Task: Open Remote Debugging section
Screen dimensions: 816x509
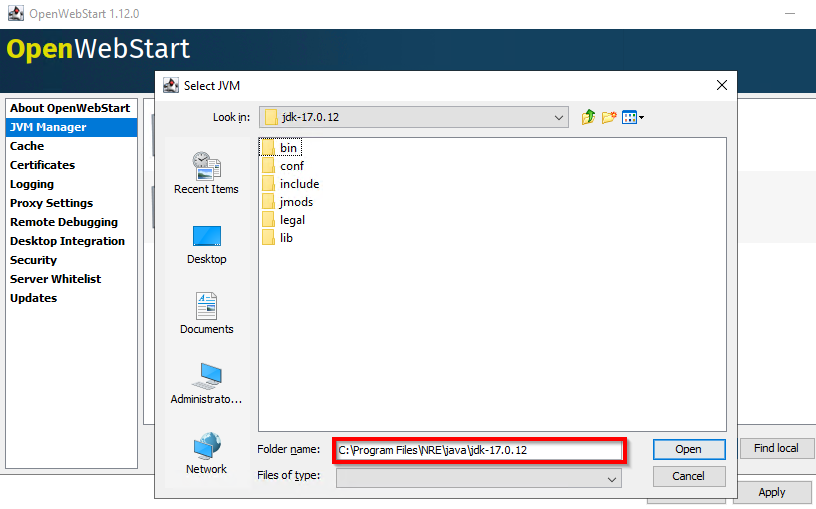Action: coord(71,222)
